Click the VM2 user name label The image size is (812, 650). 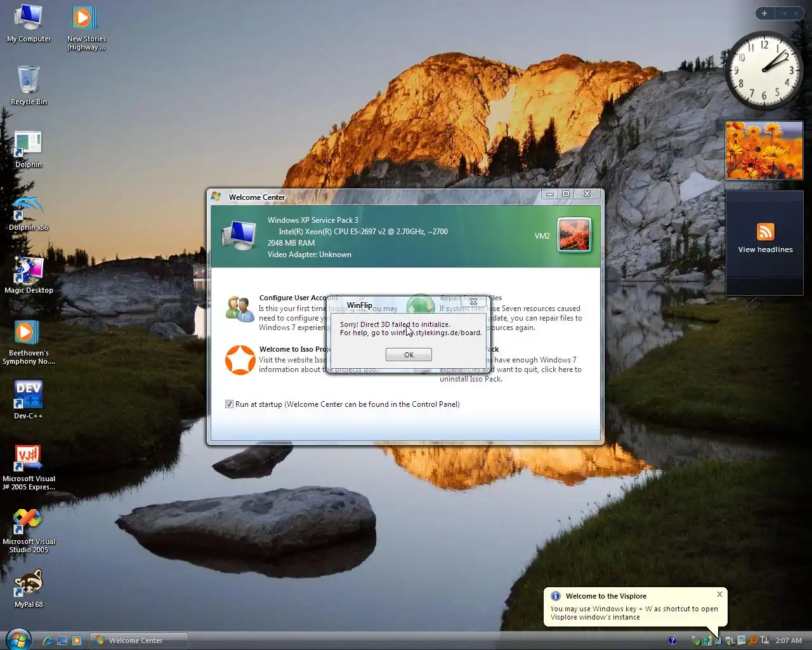[x=542, y=235]
